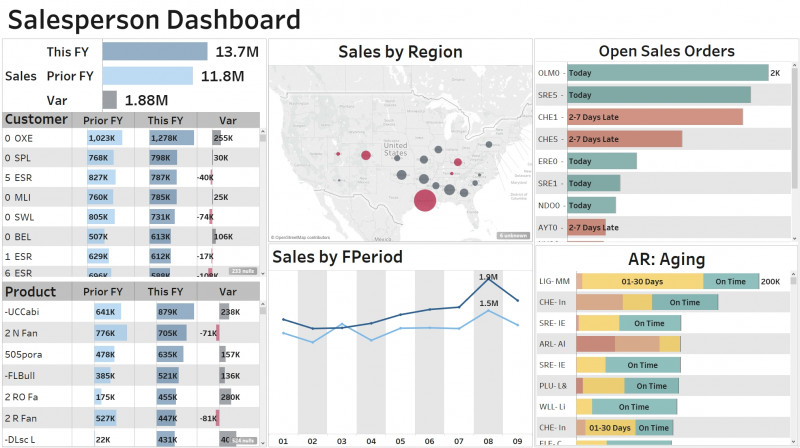Select product row '-UCCabi'

coord(131,312)
